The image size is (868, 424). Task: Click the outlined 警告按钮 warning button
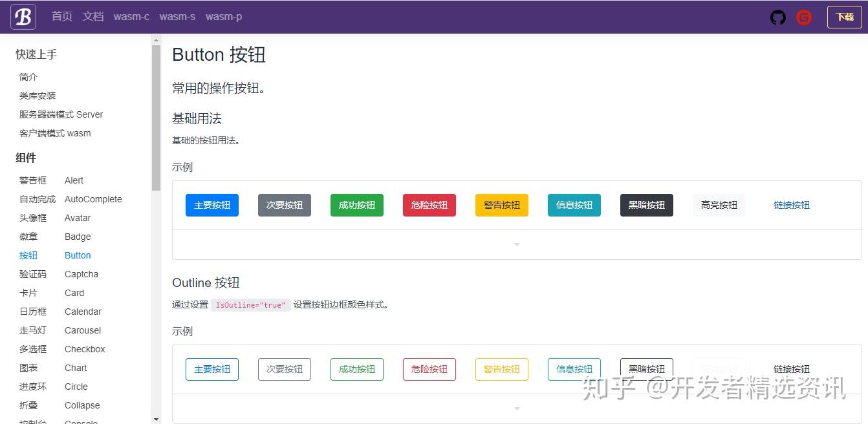coord(501,368)
